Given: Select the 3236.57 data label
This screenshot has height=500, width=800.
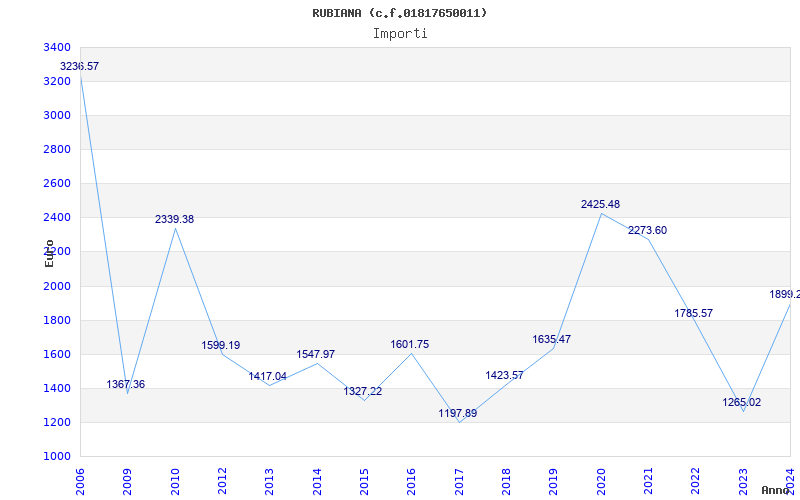Looking at the screenshot, I should (x=80, y=66).
